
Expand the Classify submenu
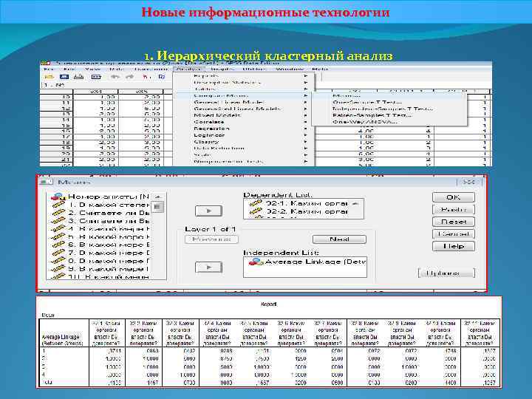click(244, 142)
